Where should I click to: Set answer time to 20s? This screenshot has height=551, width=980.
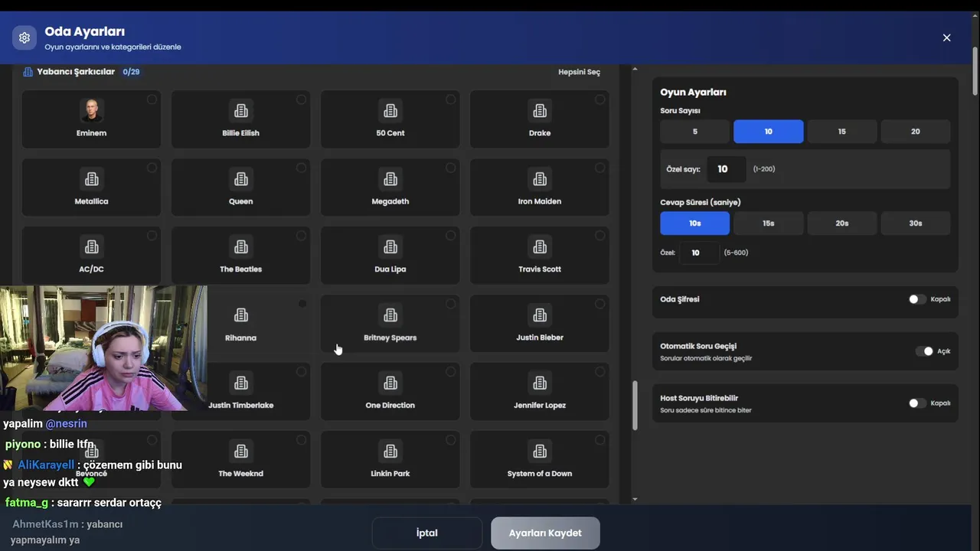point(842,223)
